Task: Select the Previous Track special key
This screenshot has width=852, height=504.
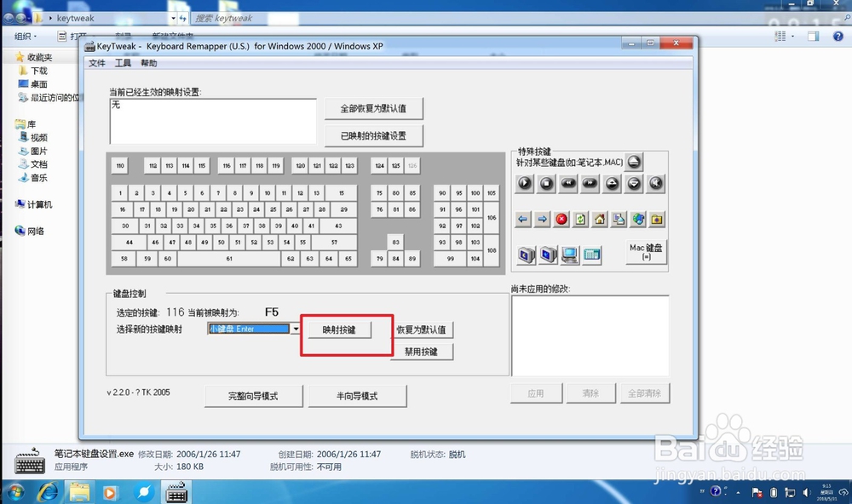Action: pyautogui.click(x=568, y=184)
